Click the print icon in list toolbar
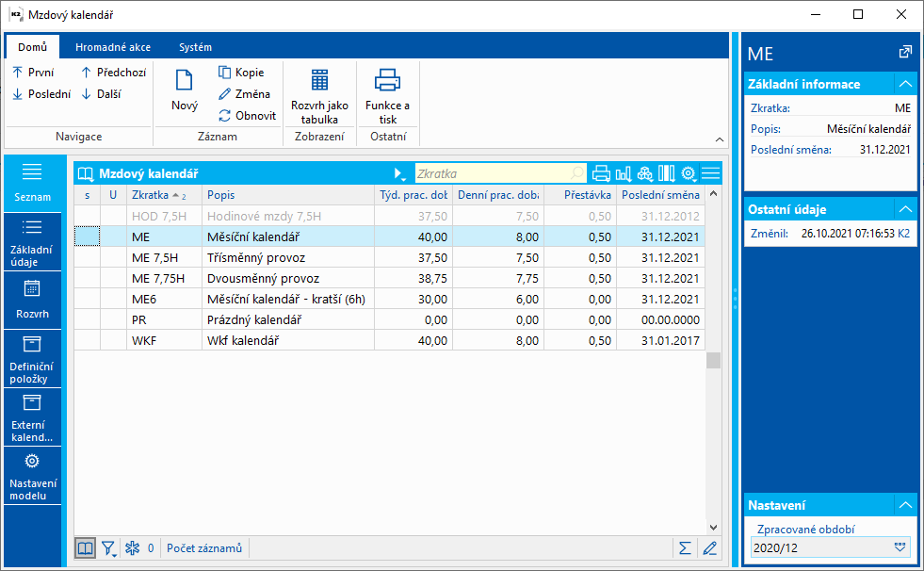The height and width of the screenshot is (571, 924). (601, 173)
